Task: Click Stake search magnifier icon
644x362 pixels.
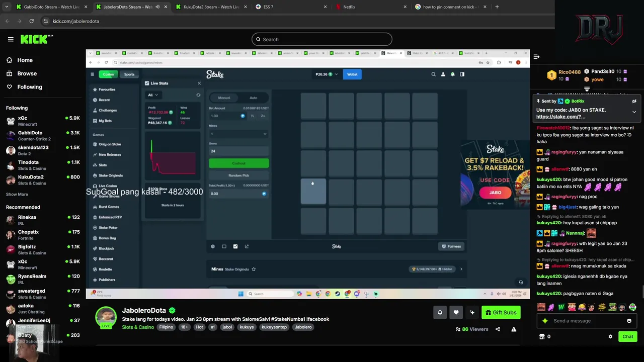Action: point(433,74)
